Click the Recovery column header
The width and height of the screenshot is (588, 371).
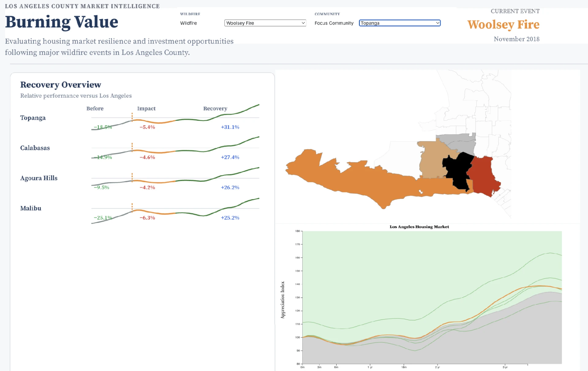click(x=215, y=109)
